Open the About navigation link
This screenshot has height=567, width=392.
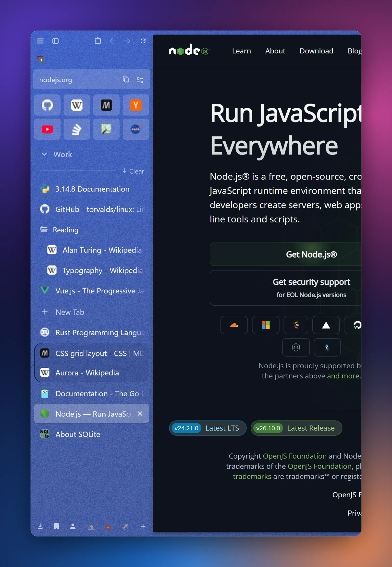(x=275, y=51)
